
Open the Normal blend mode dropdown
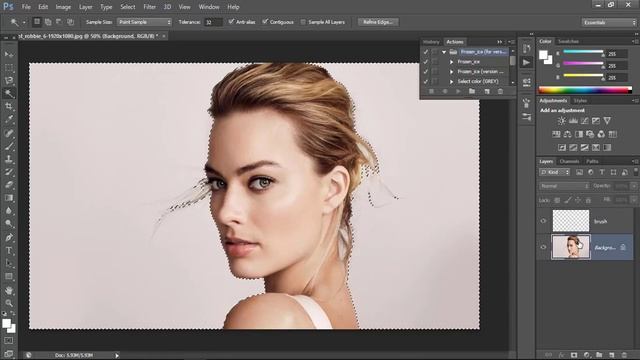click(x=564, y=186)
